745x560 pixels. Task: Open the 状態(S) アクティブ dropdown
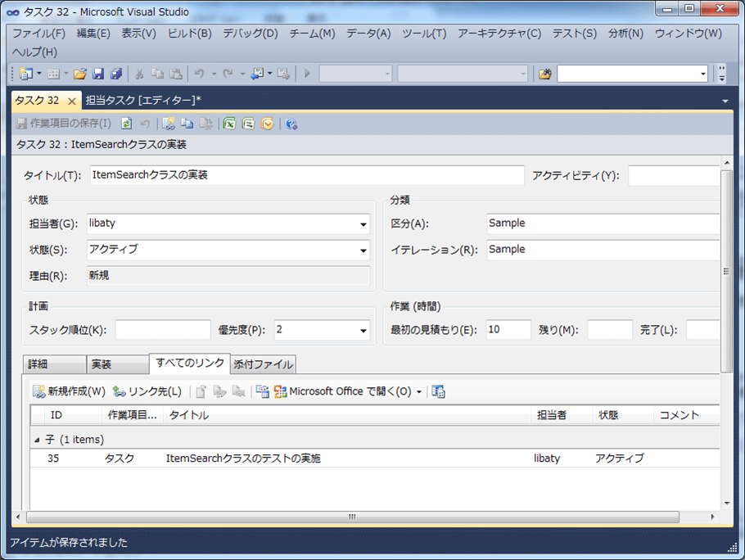click(x=363, y=251)
